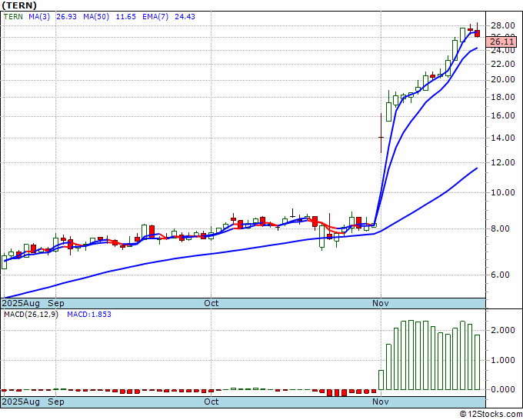Viewport: 523px width, 420px height.
Task: Click the 2025Aug label on price chart axis
Action: click(21, 304)
